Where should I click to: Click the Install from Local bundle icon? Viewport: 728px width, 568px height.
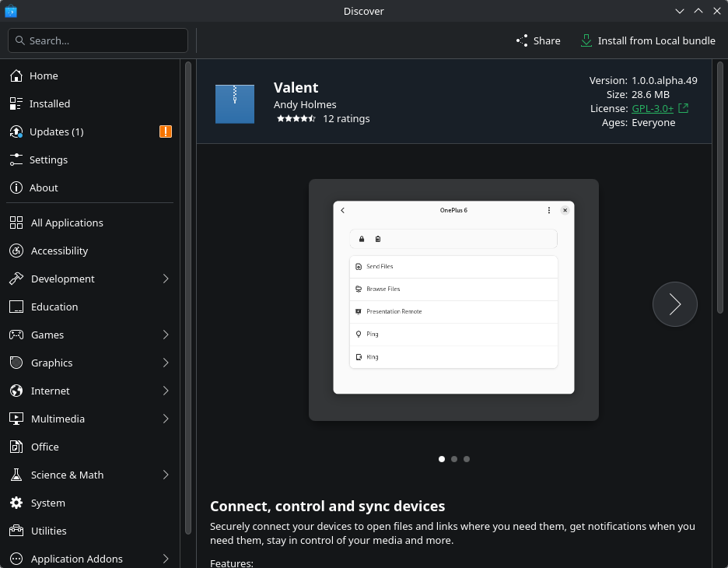pos(586,40)
